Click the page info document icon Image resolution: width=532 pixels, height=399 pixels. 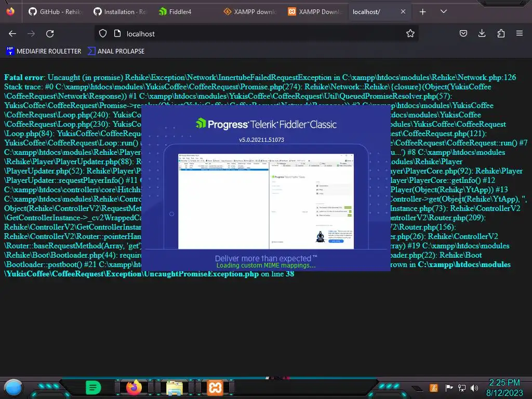[117, 33]
